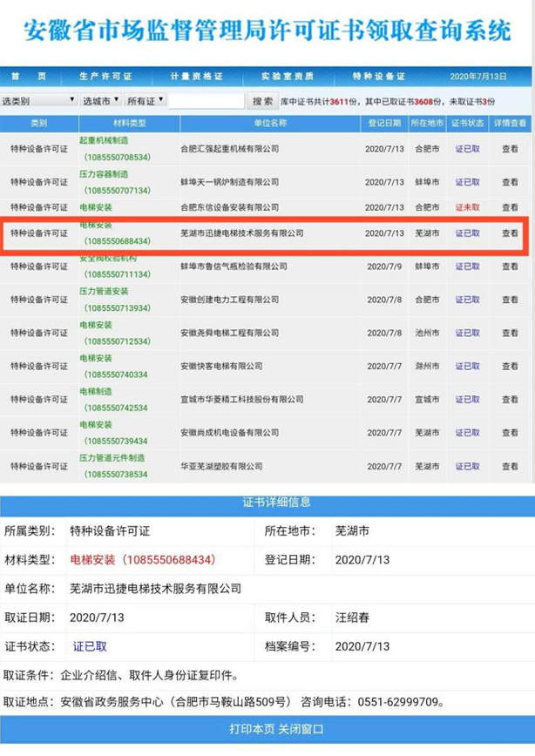Screen dimensions: 535x756
Task: Click company name 合肥汇强起重机械有限公司
Action: tap(230, 149)
